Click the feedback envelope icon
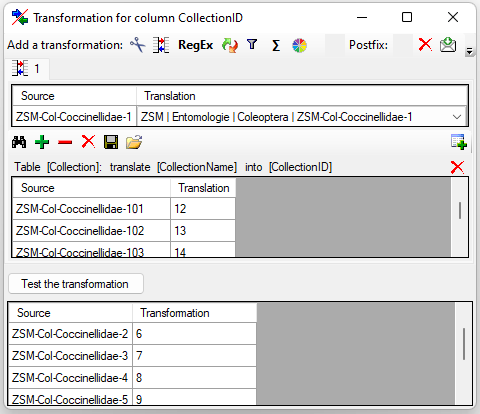Screen dimensions: 480x414 pyautogui.click(x=448, y=45)
